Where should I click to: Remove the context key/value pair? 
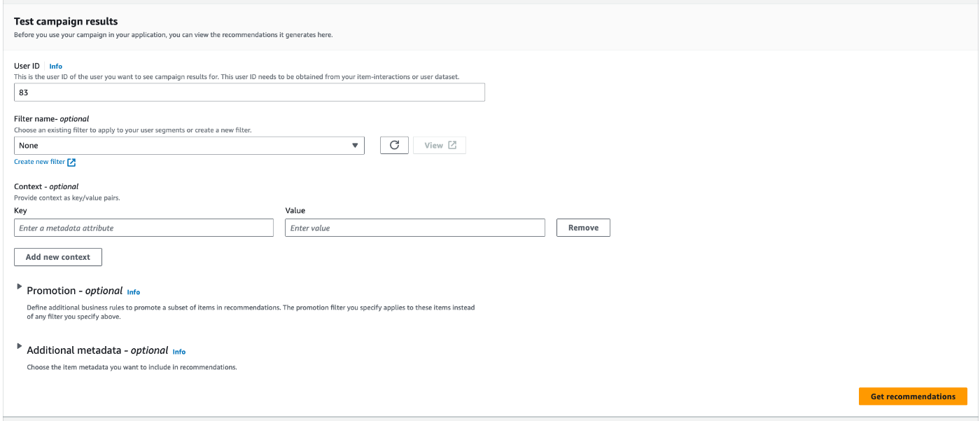pyautogui.click(x=583, y=228)
